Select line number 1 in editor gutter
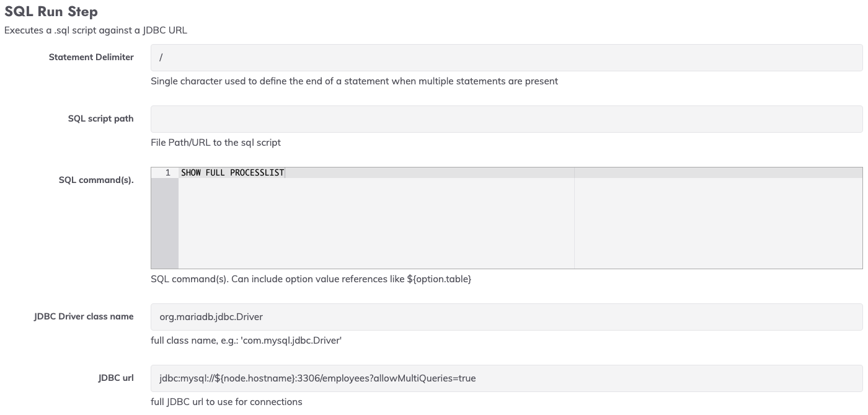The image size is (868, 415). pyautogui.click(x=165, y=172)
